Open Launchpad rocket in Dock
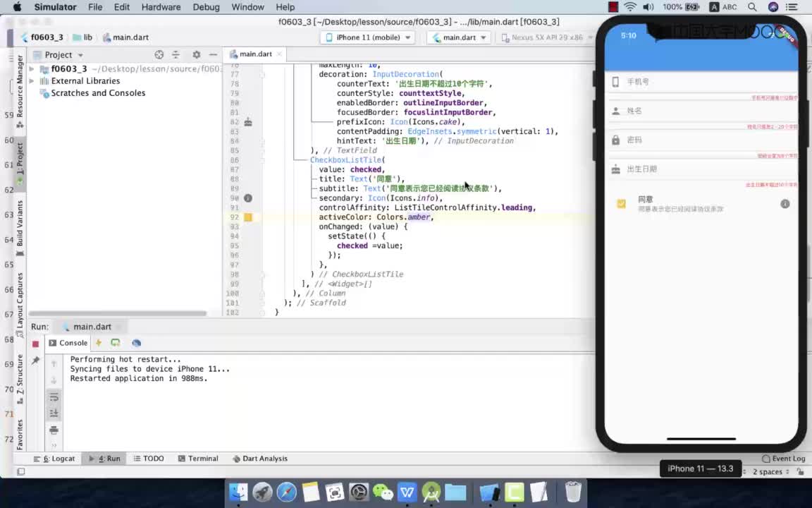The width and height of the screenshot is (812, 508). [262, 491]
